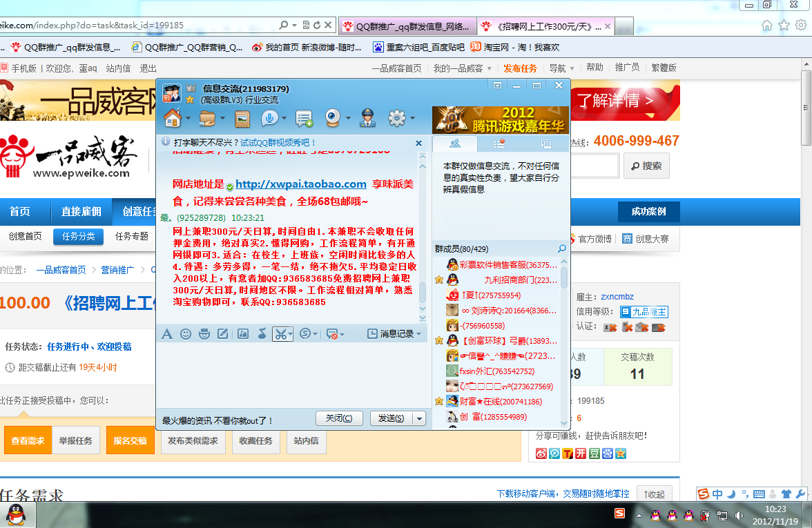
Task: Go to IE home page icon
Action: pyautogui.click(x=767, y=25)
